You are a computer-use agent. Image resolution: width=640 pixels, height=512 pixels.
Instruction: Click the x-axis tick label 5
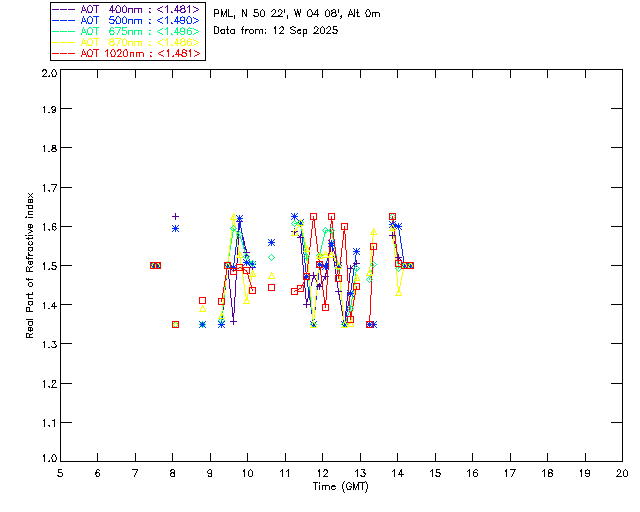pos(60,474)
